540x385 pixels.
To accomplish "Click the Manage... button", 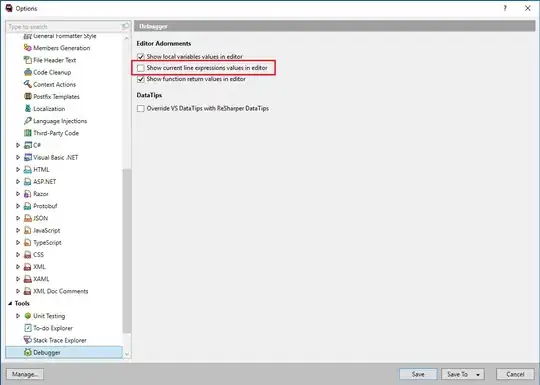I will click(25, 374).
